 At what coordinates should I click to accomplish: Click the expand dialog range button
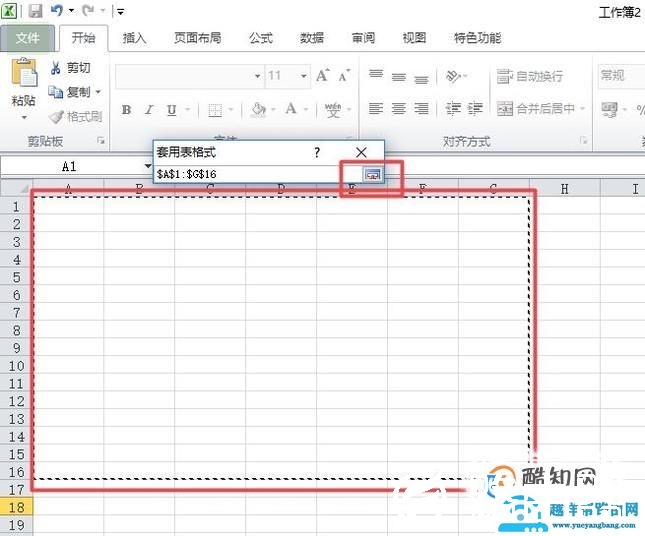[x=372, y=174]
